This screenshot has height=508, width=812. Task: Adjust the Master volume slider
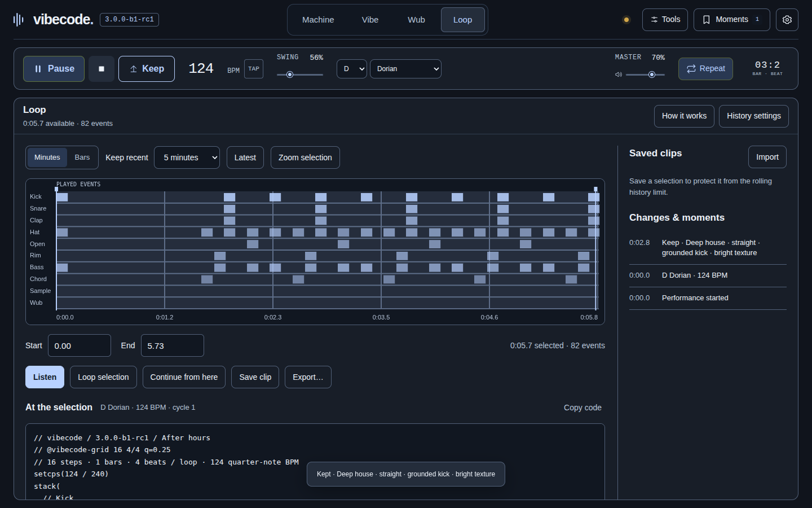click(645, 75)
